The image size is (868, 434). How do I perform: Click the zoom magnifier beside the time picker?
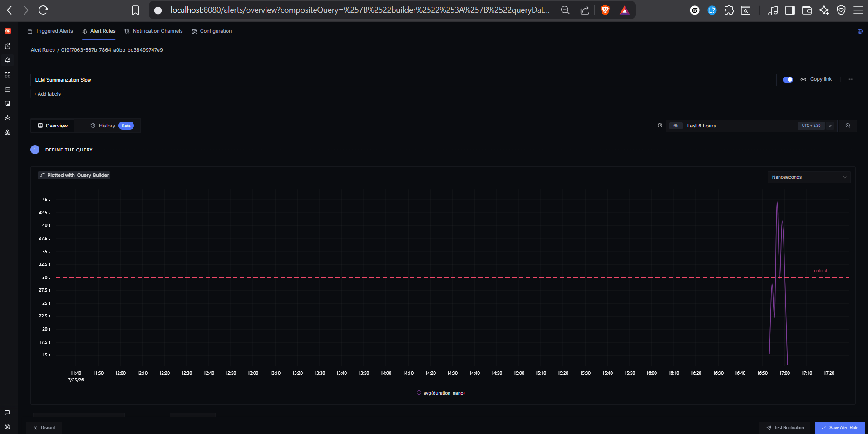tap(848, 126)
